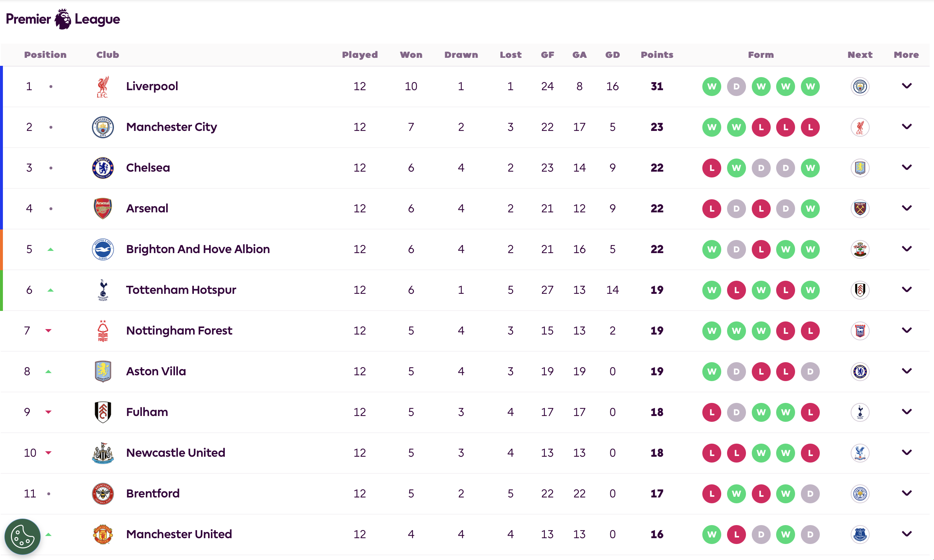This screenshot has height=560, width=934.
Task: Click Brentford's bee crest icon
Action: tap(103, 493)
